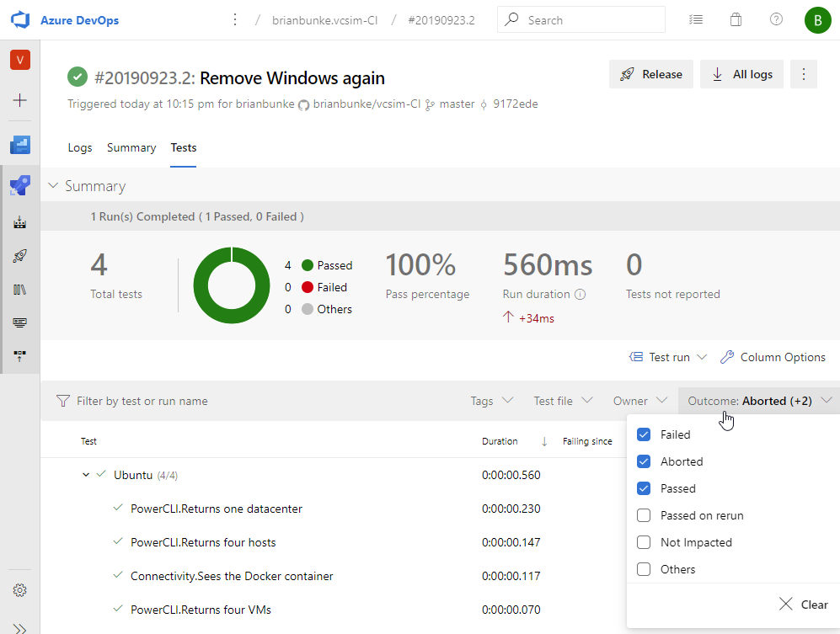
Task: Click the Builds icon in sidebar
Action: point(20,223)
